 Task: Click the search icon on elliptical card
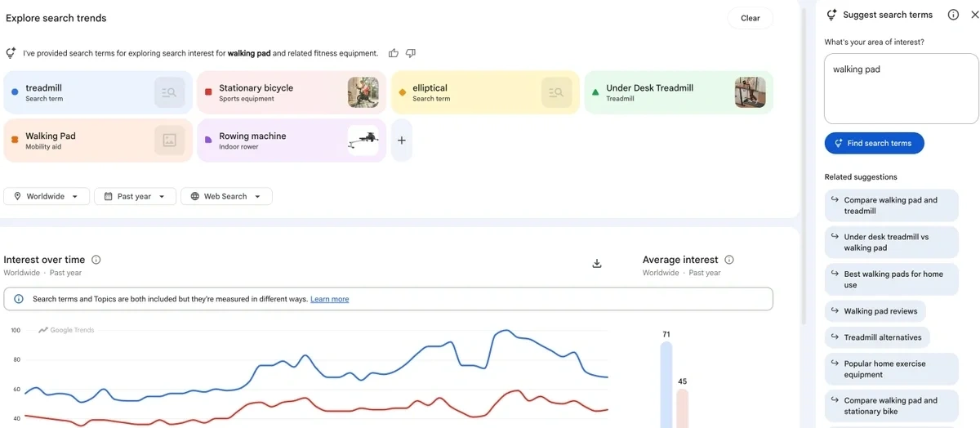556,92
